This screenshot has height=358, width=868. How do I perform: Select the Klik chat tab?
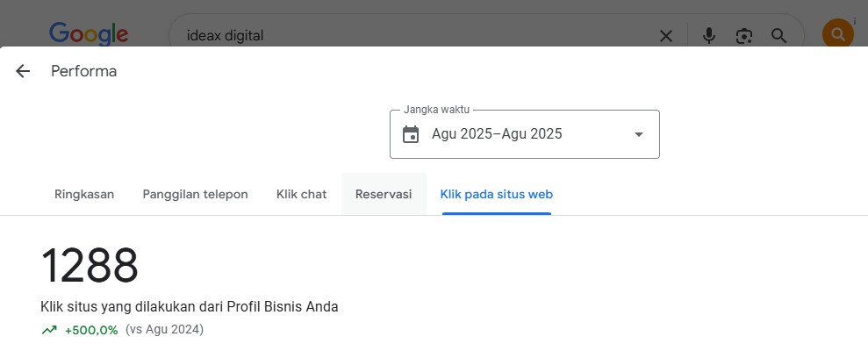302,194
